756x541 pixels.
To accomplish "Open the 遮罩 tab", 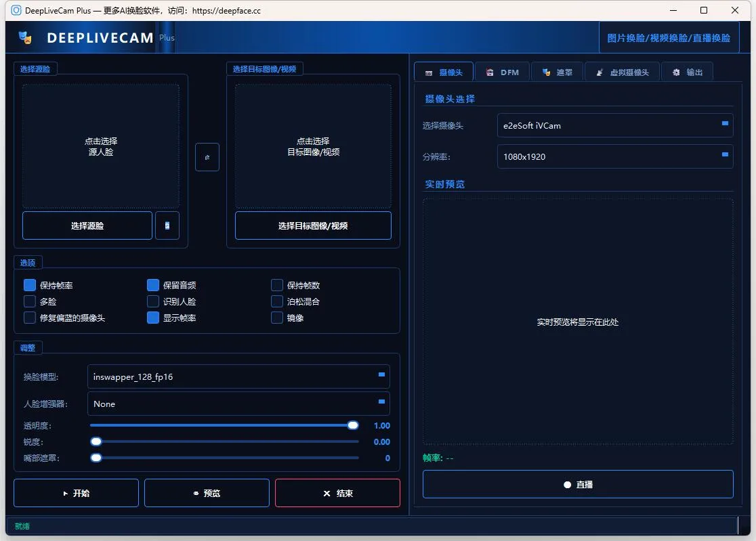I will pyautogui.click(x=557, y=72).
